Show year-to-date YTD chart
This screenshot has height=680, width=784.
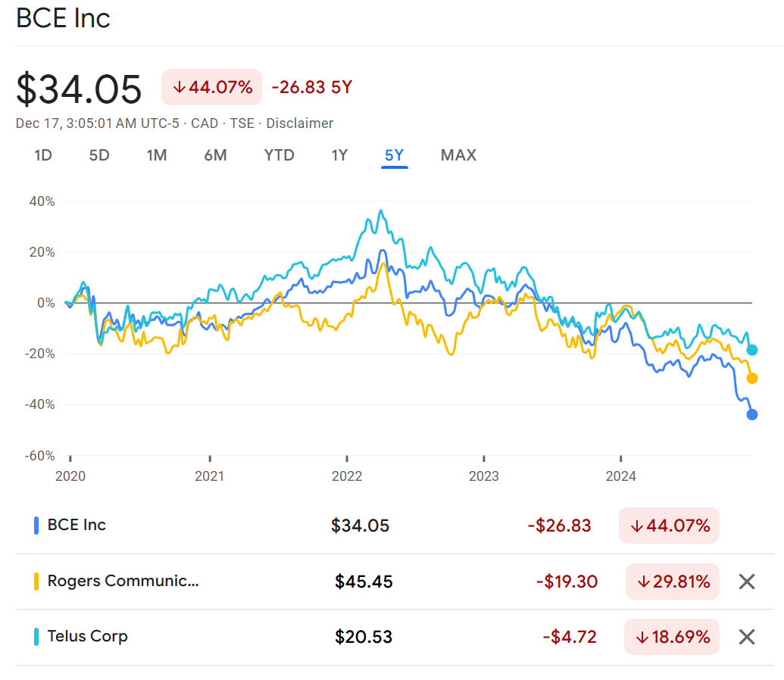(x=279, y=155)
